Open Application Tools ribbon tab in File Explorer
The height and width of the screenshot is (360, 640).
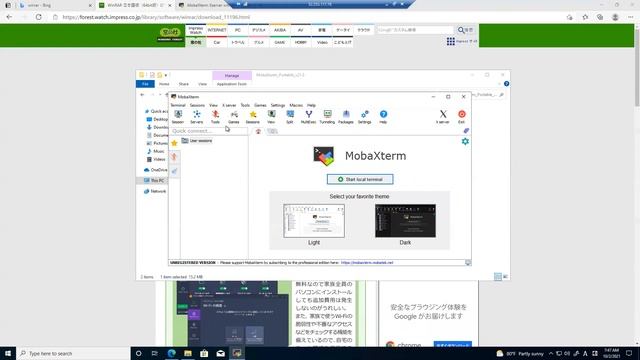coord(232,84)
